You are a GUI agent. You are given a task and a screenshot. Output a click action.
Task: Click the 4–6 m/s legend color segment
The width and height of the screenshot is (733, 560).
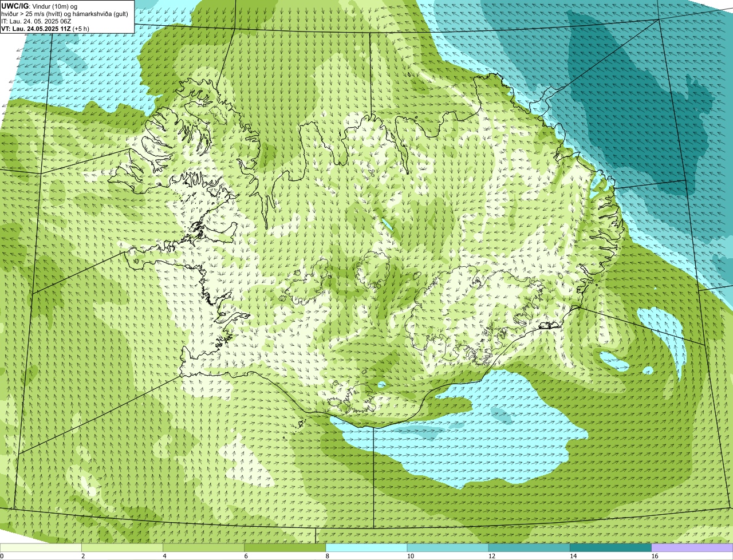point(204,548)
